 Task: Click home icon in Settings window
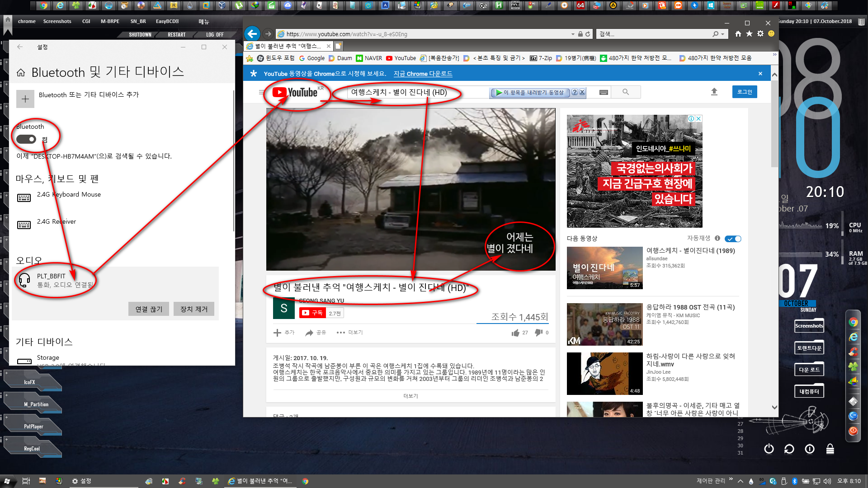click(x=21, y=73)
